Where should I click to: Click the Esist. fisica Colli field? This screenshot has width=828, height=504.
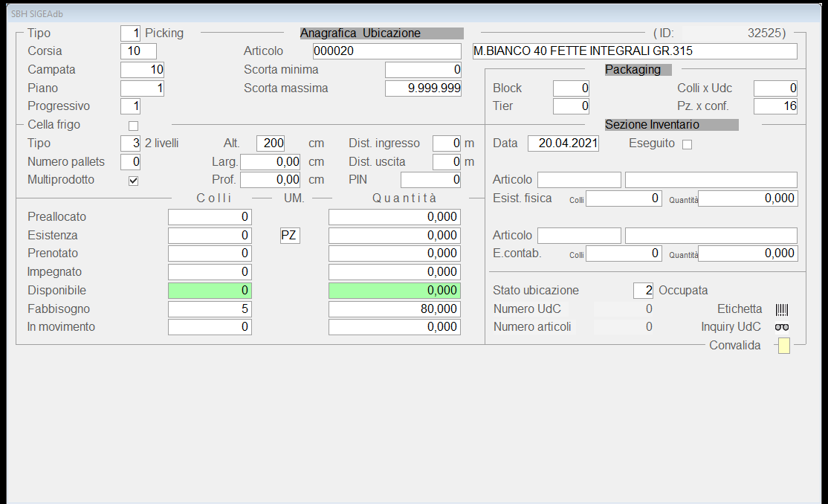tap(624, 198)
